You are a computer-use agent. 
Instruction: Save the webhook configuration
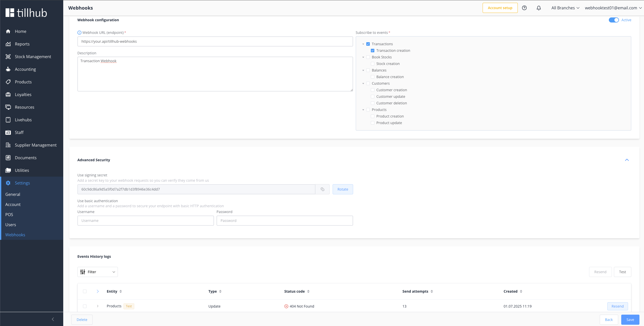pos(630,320)
